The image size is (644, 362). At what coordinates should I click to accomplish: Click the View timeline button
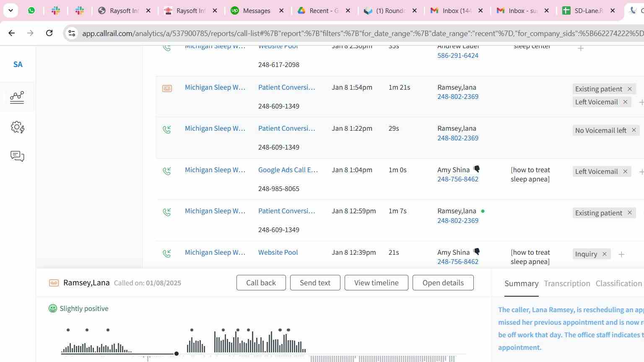(377, 283)
